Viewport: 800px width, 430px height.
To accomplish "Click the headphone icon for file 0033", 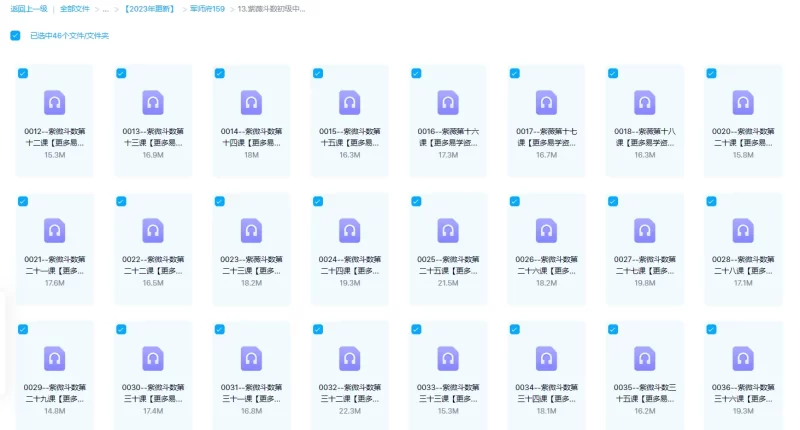I will [447, 358].
